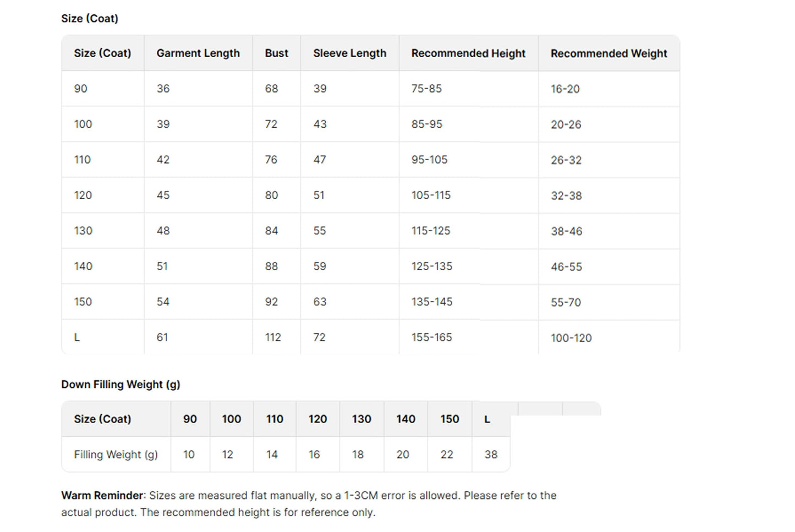The height and width of the screenshot is (532, 795).
Task: Click the Size (Coat) title above table
Action: tap(90, 19)
